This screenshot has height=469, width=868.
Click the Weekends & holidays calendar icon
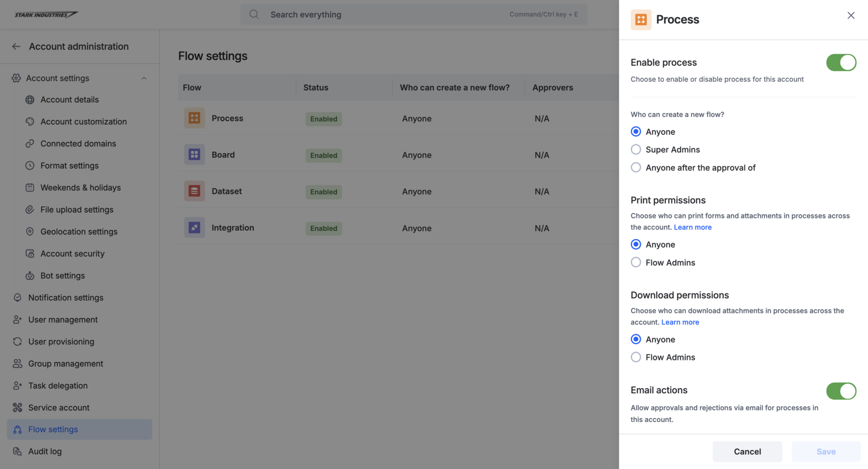[30, 187]
